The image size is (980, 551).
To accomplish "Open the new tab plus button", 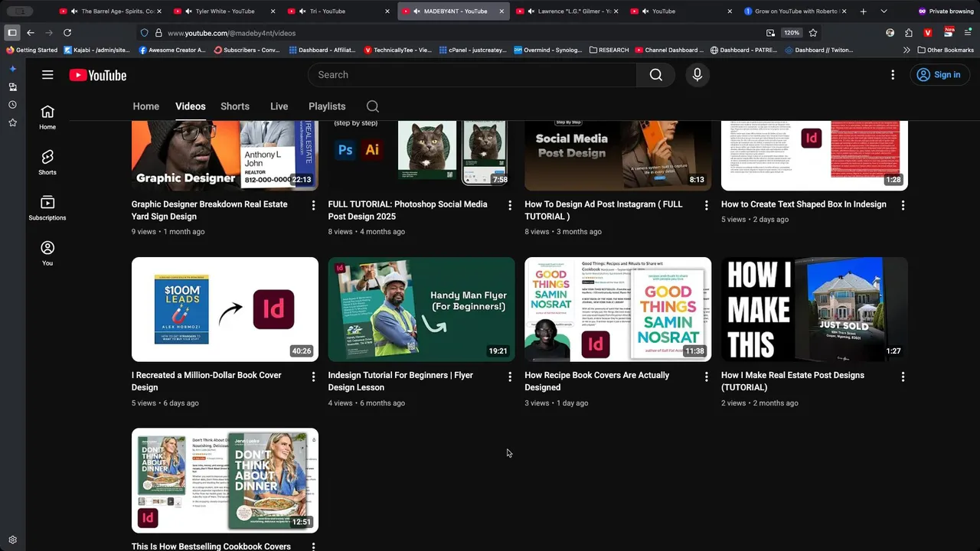I will pyautogui.click(x=864, y=11).
